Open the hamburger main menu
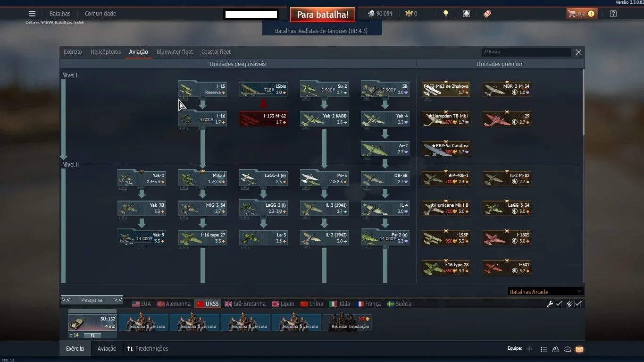Image resolution: width=644 pixels, height=362 pixels. [32, 14]
